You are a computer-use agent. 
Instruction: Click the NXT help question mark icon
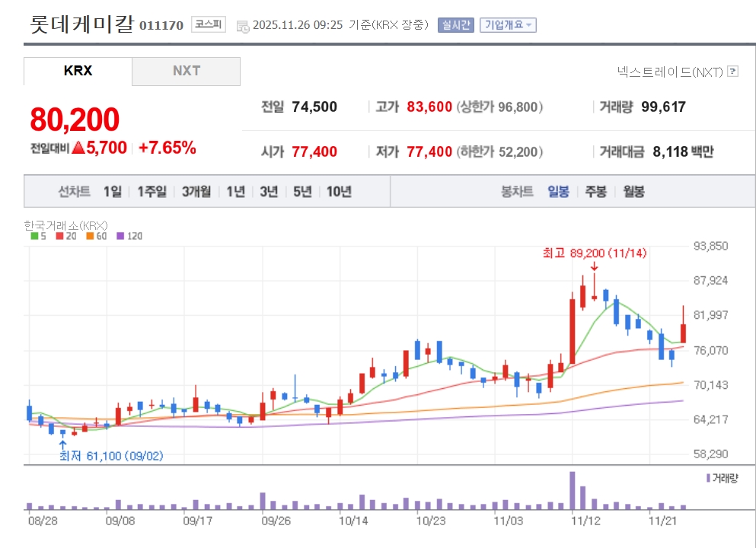point(732,72)
